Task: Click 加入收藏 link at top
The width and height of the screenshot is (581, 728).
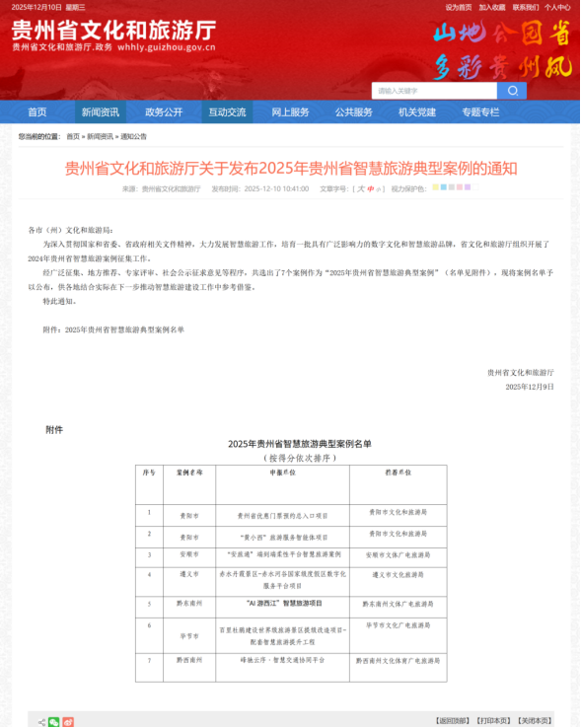Action: (x=492, y=7)
